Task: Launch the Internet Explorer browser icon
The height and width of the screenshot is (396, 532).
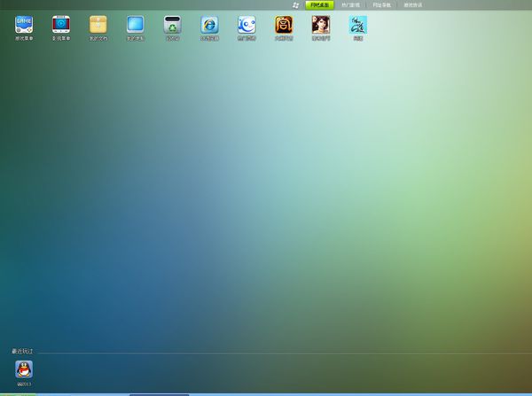Action: [209, 25]
